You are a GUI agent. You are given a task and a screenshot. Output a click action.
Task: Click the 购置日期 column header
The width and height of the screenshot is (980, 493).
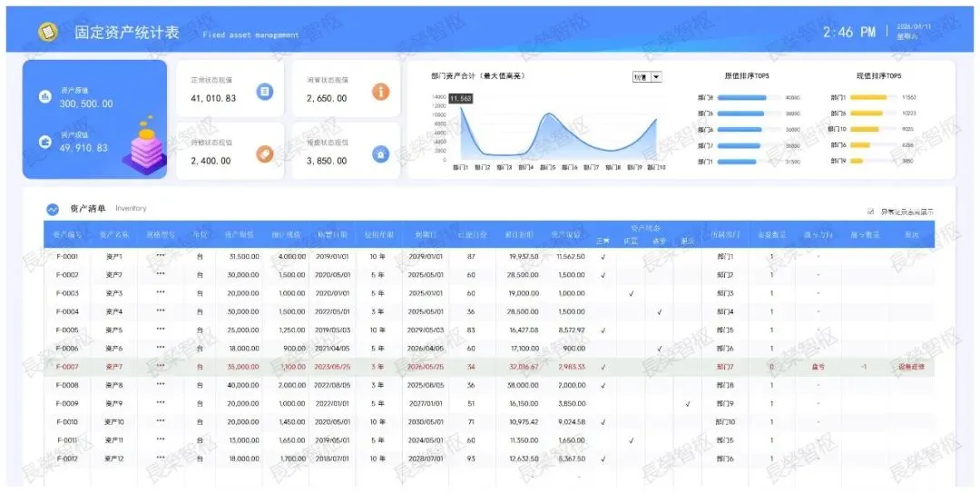click(332, 234)
